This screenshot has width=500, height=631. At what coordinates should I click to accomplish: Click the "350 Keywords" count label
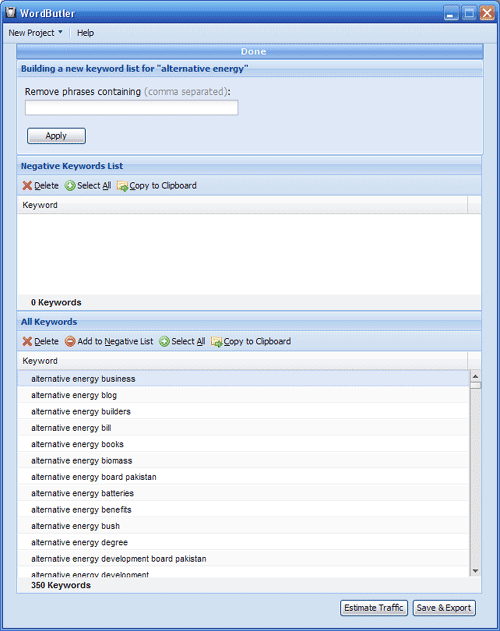coord(61,585)
